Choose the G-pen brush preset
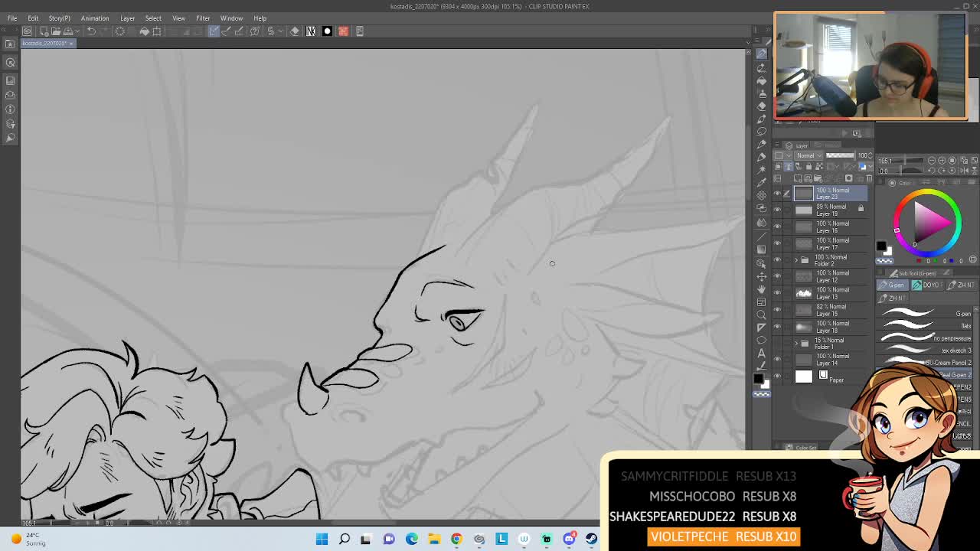Viewport: 980px width, 551px height. (x=926, y=313)
